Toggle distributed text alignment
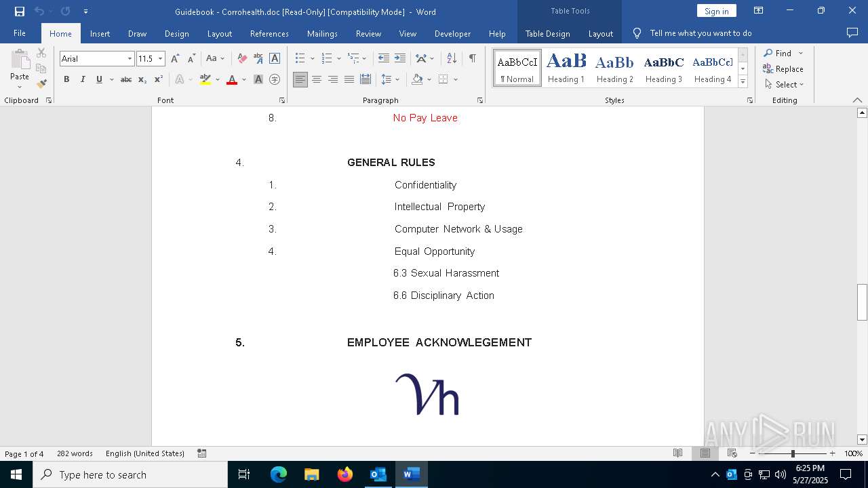 tap(366, 79)
